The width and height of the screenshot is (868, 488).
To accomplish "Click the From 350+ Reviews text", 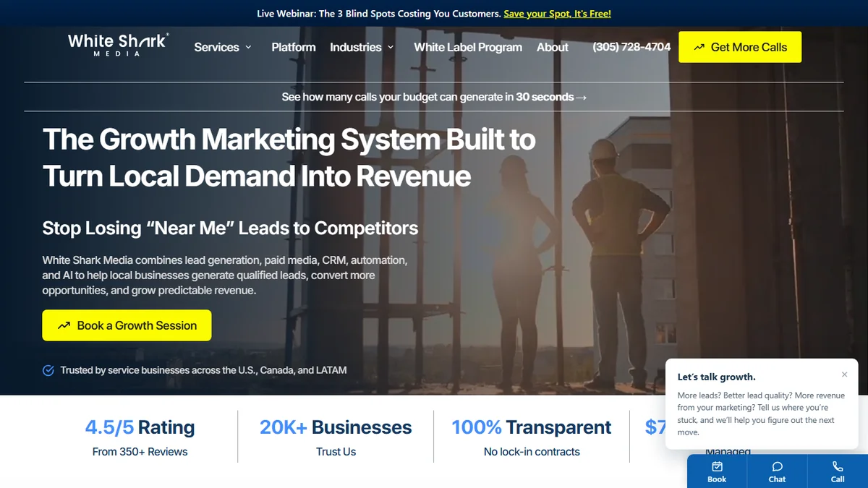I will [x=140, y=452].
